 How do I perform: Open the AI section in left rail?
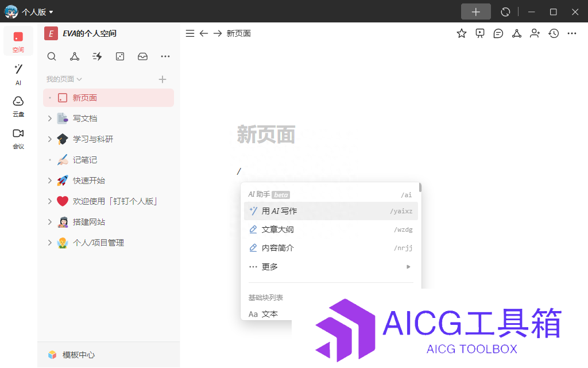pos(18,74)
